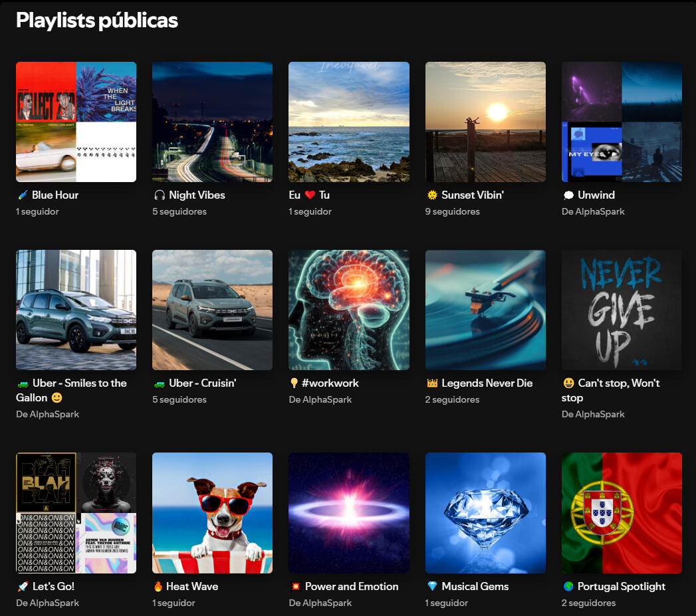Click the Portugal Spotlight playlist title
The height and width of the screenshot is (616, 696).
621,587
